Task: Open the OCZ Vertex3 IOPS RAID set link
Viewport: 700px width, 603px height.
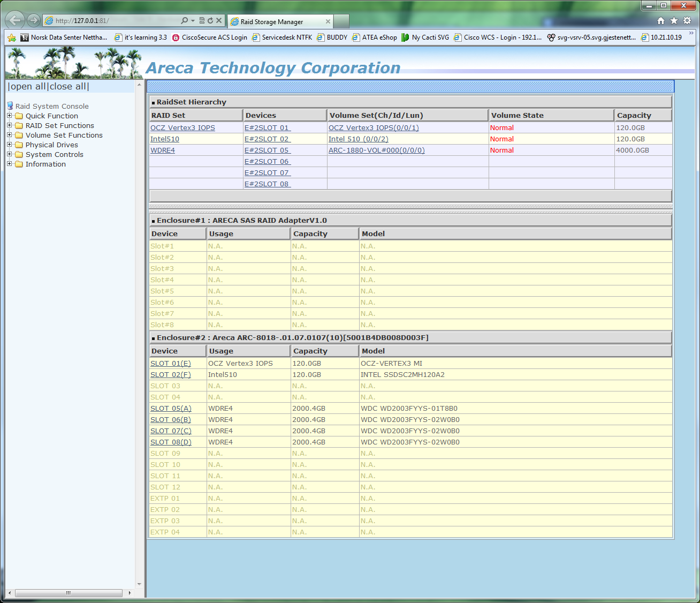Action: (x=182, y=127)
